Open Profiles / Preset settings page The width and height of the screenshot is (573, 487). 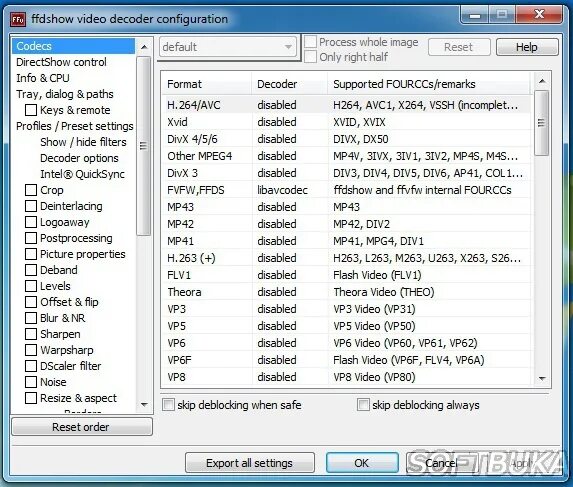coord(75,126)
